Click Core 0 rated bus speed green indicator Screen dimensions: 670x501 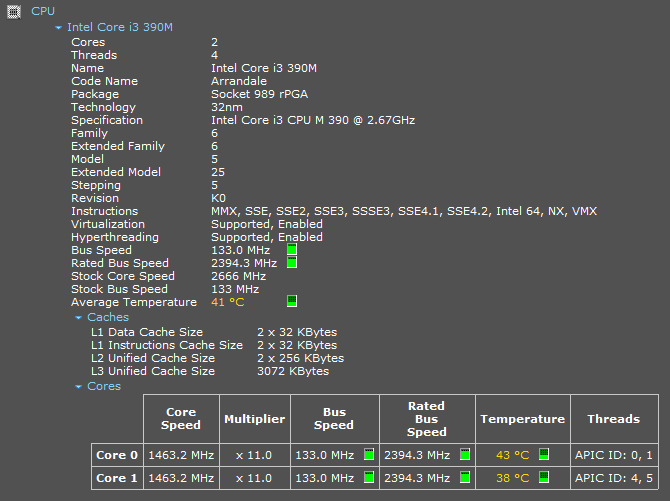[x=465, y=455]
